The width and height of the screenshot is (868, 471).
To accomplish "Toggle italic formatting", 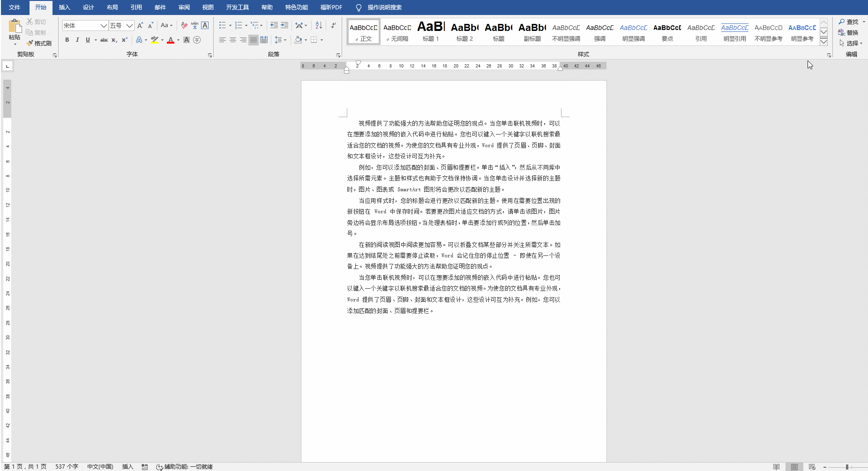I will [x=77, y=40].
